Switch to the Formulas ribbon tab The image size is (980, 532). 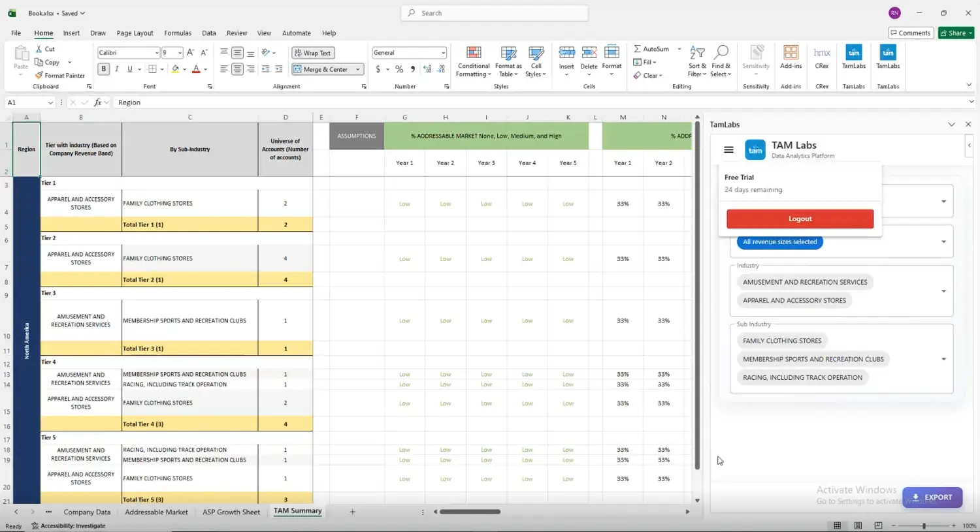pyautogui.click(x=178, y=33)
